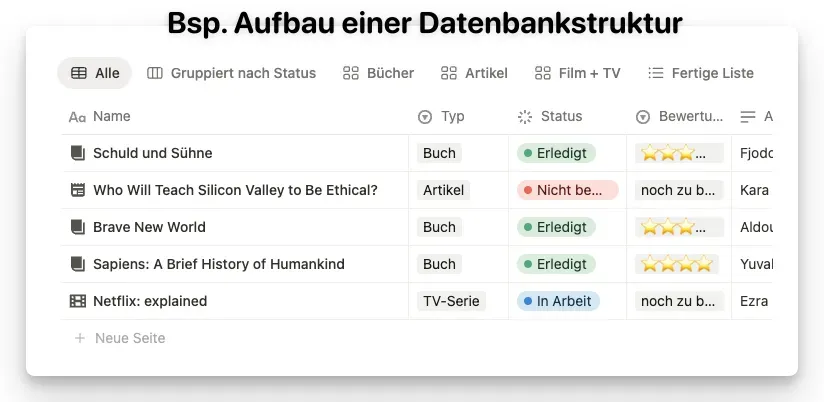Click the article icon beside Who Will Teach Silicon Valley
This screenshot has width=824, height=402.
click(x=78, y=190)
